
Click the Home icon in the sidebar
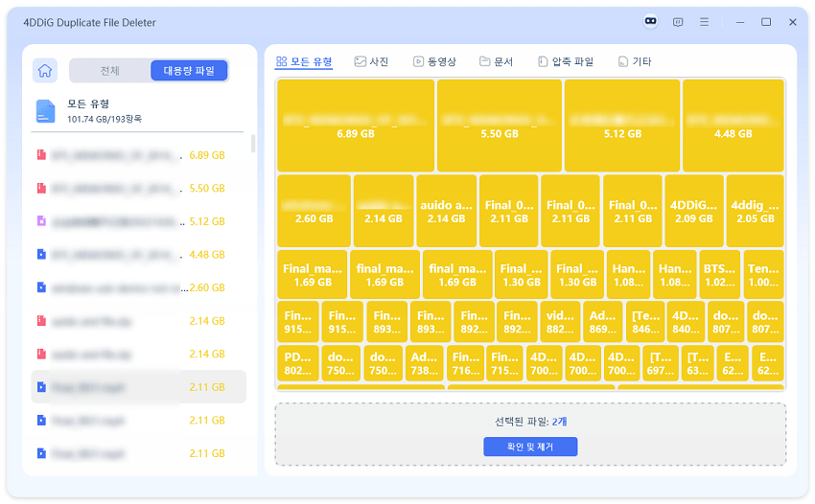pos(44,70)
